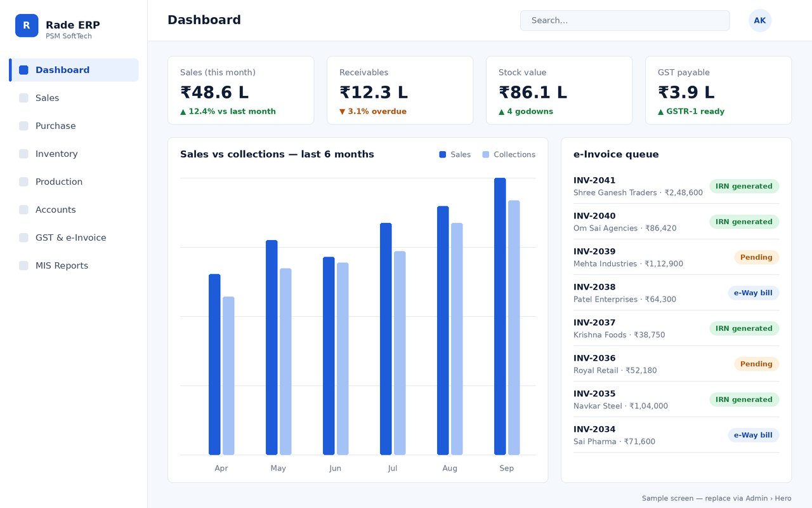
Task: Click the Production sidebar icon square
Action: coord(23,182)
